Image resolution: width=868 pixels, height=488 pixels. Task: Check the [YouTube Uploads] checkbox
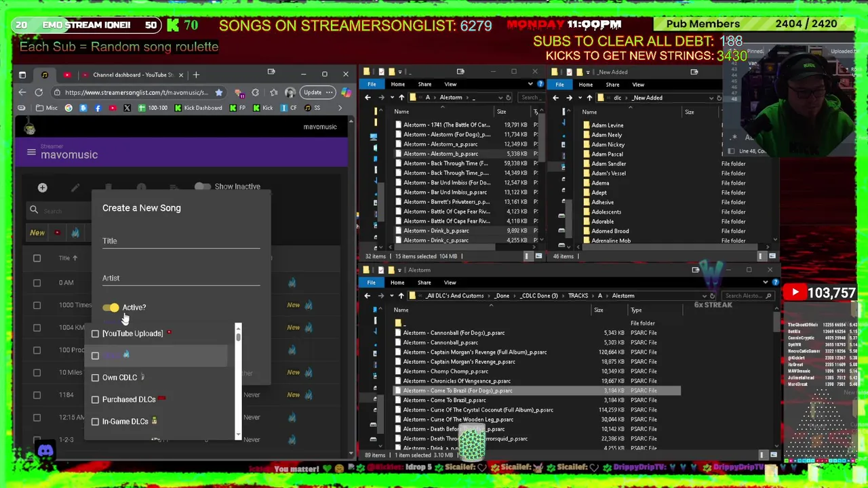(95, 333)
